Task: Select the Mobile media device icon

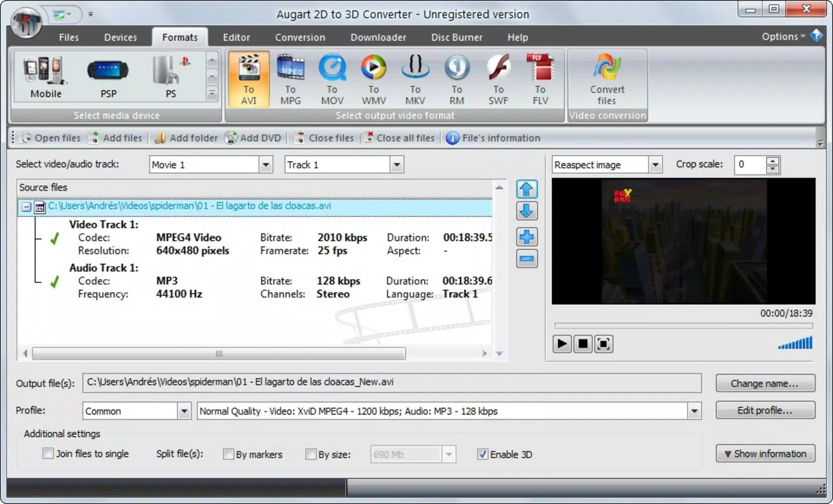Action: click(x=46, y=77)
